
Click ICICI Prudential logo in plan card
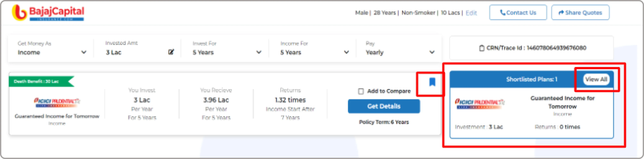[57, 102]
